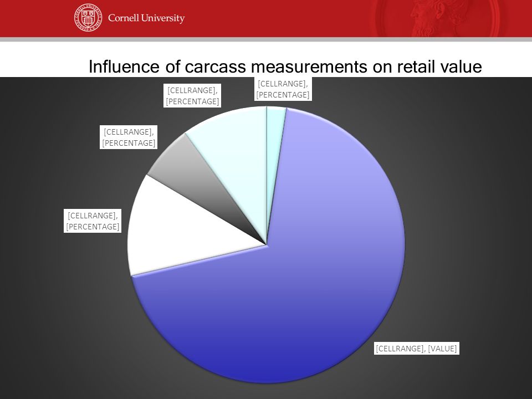The height and width of the screenshot is (399, 532).
Task: Select the slide title about carcass measurements
Action: [x=285, y=66]
